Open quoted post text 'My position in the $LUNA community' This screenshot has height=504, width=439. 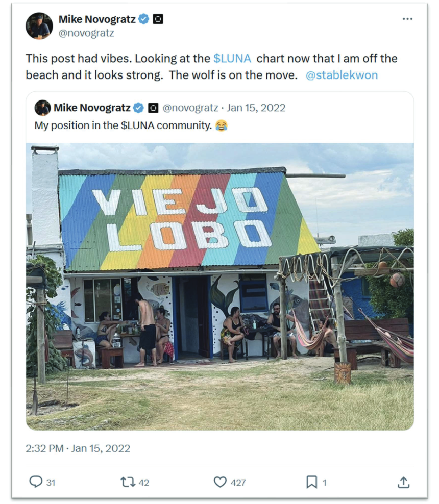123,125
